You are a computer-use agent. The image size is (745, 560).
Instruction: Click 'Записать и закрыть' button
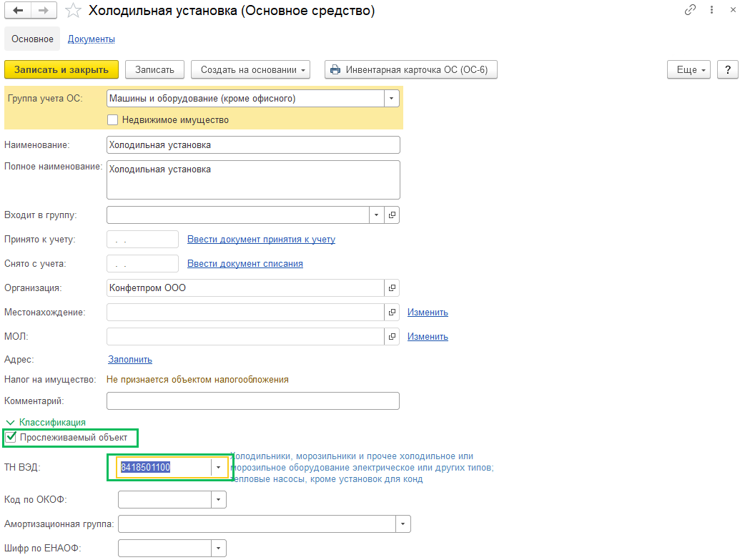[61, 69]
